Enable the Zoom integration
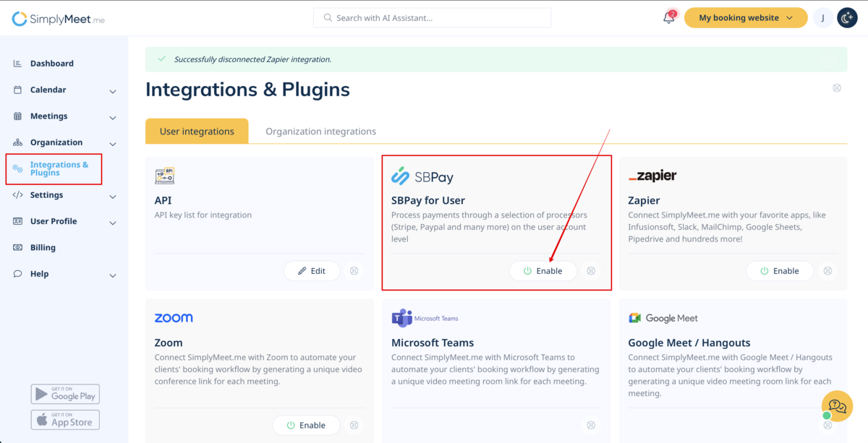Screen dimensions: 868x443 tap(306, 425)
